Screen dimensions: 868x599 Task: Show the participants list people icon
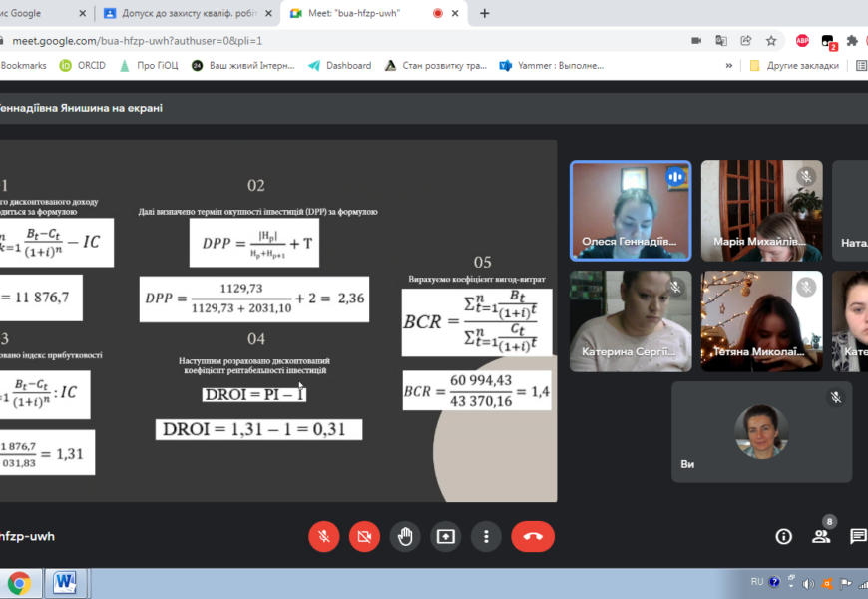click(x=821, y=536)
